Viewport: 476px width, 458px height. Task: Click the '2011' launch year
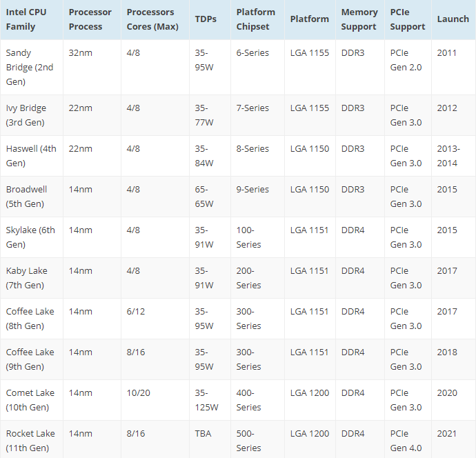pyautogui.click(x=446, y=53)
